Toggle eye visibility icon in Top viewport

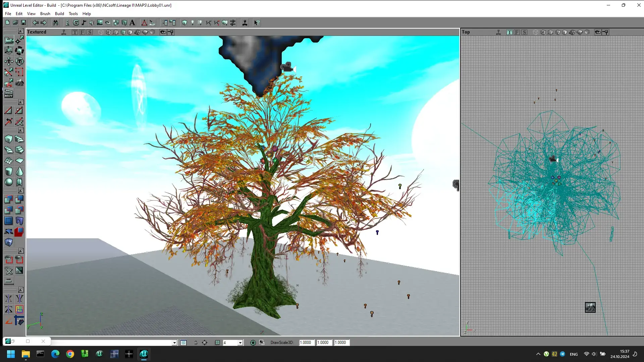tap(598, 32)
